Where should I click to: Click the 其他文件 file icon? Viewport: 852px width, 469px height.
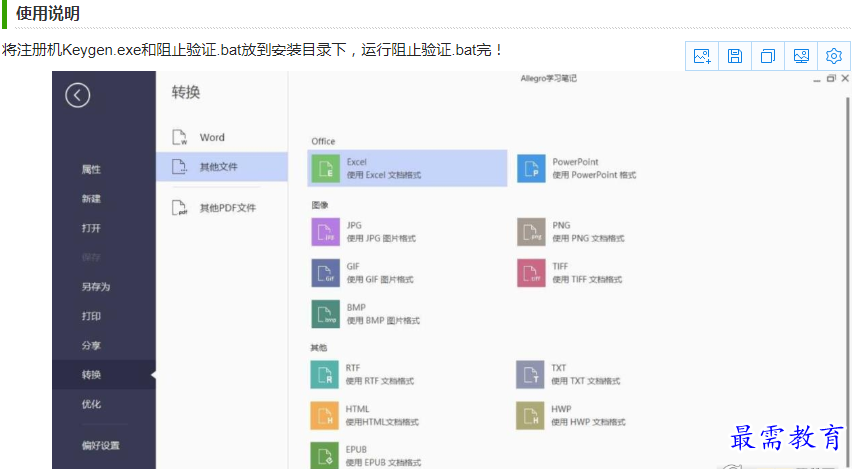pyautogui.click(x=180, y=166)
